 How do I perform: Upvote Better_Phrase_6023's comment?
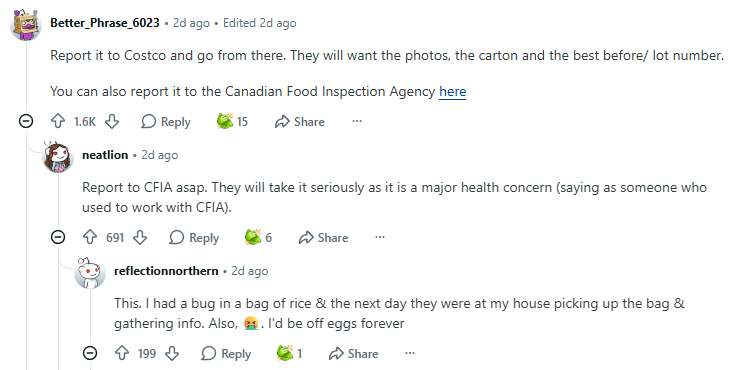(58, 121)
